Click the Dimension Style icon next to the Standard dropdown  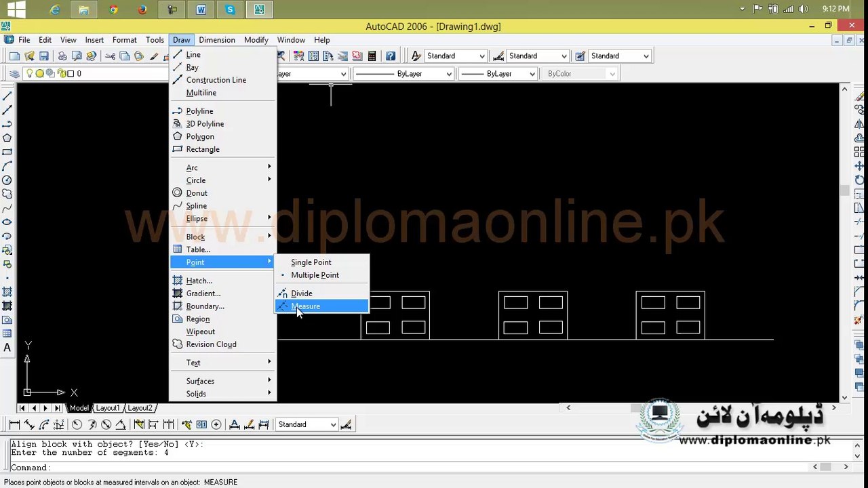tap(346, 425)
